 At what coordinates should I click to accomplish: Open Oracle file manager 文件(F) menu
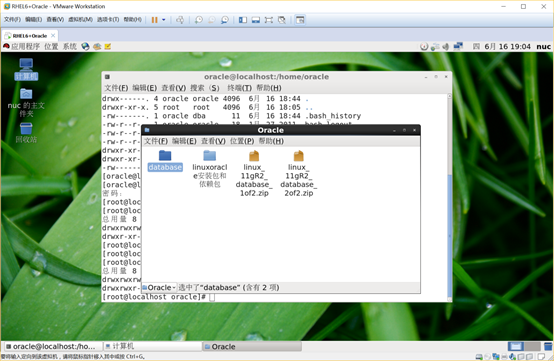pyautogui.click(x=156, y=141)
